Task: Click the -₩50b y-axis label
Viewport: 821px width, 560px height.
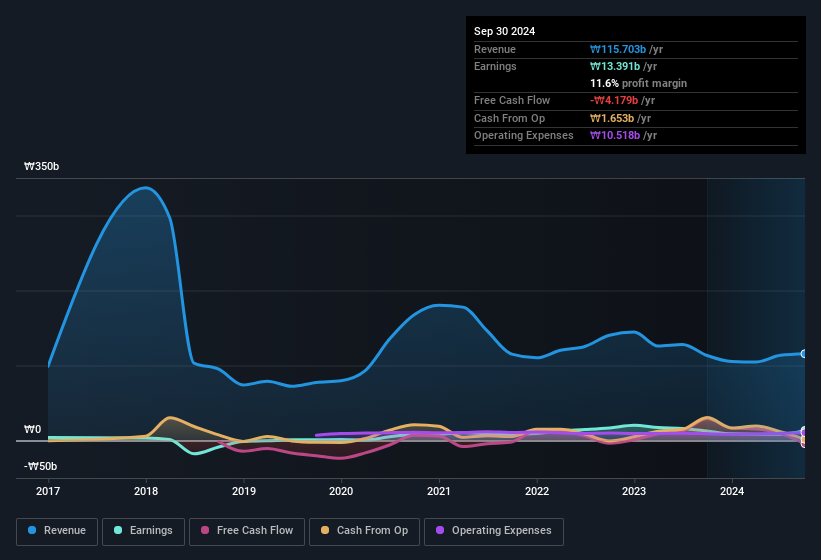Action: [x=40, y=466]
